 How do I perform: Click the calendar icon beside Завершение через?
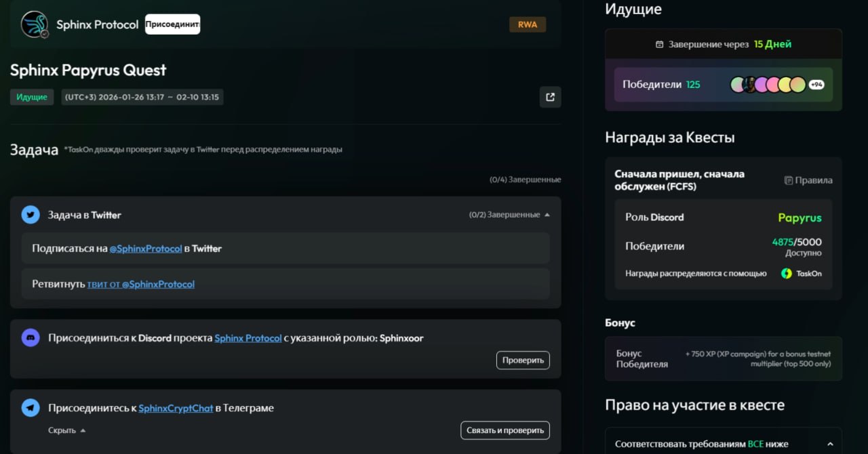pyautogui.click(x=659, y=44)
